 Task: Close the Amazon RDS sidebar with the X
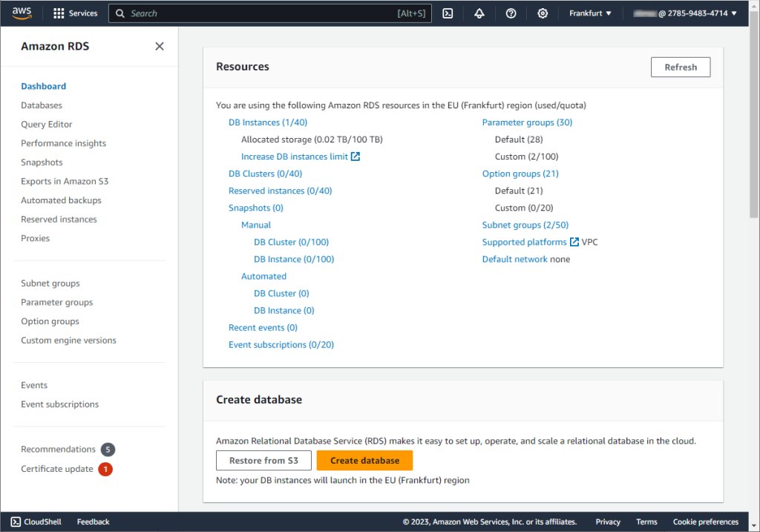[160, 46]
